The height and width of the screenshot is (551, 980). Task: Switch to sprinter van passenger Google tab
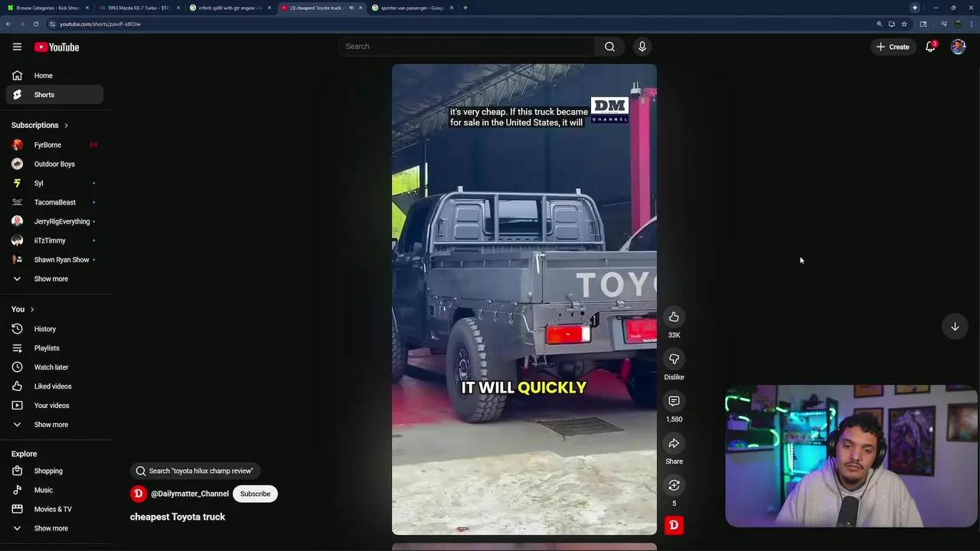[x=411, y=8]
